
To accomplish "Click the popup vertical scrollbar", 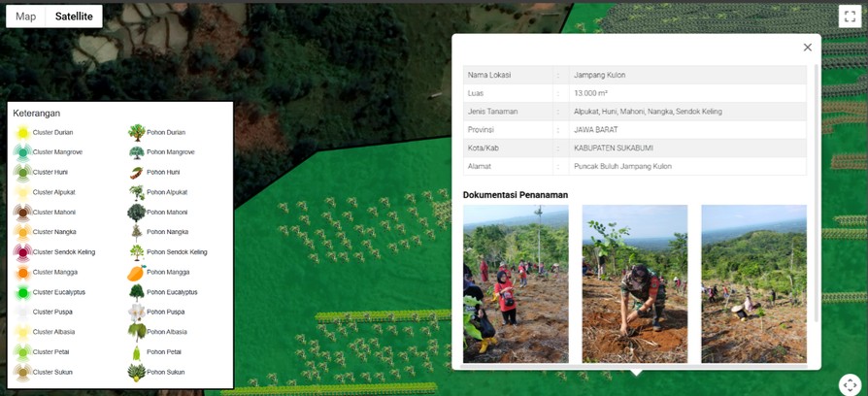I will 816,193.
